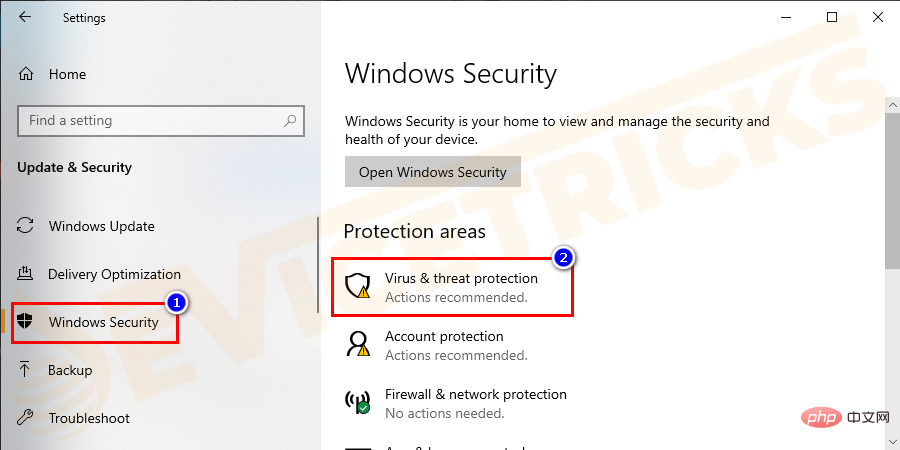Maximize the Settings window
Viewport: 900px width, 450px height.
point(832,17)
